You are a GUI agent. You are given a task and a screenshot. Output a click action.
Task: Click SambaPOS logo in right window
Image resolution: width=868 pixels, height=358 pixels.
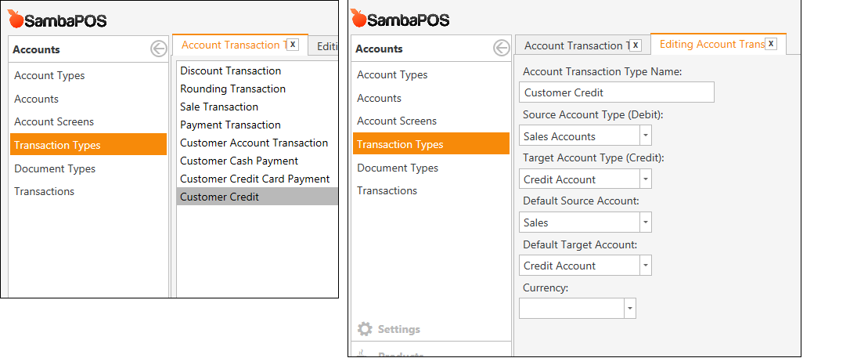(x=400, y=20)
